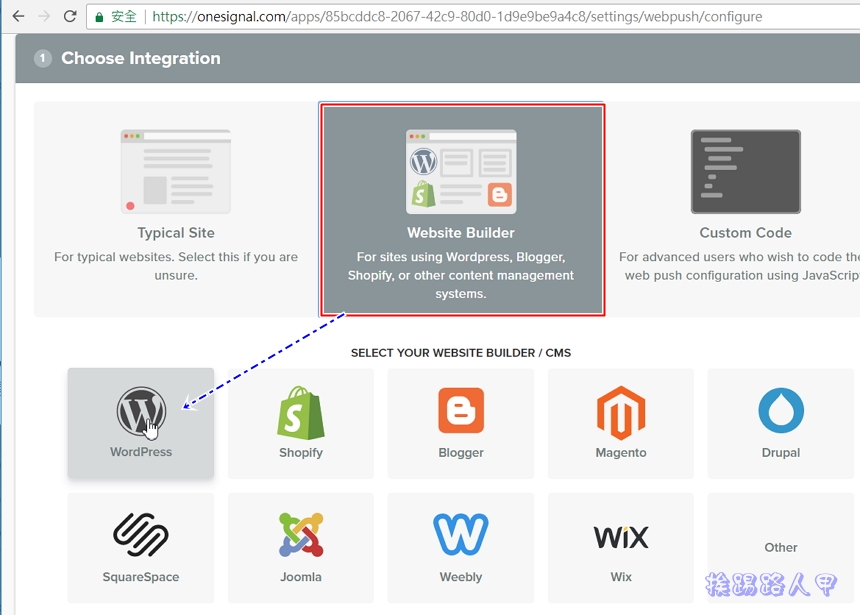
Task: Click the browser back arrow
Action: [x=19, y=16]
